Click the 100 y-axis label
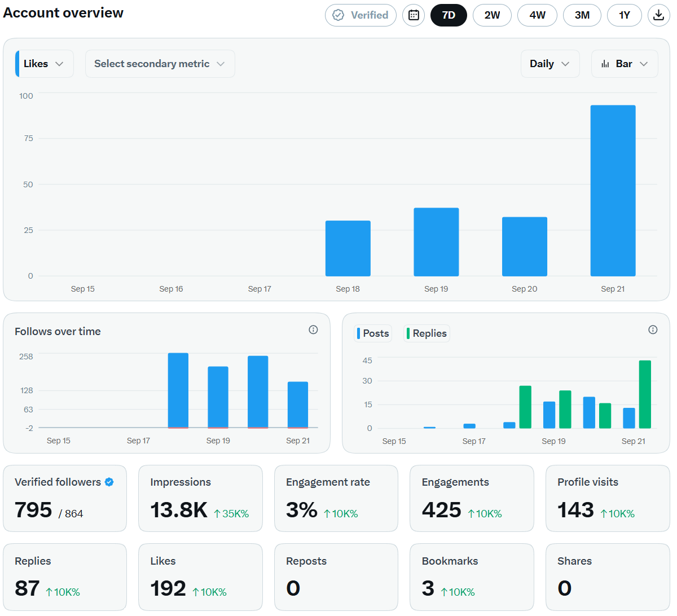 pos(26,96)
